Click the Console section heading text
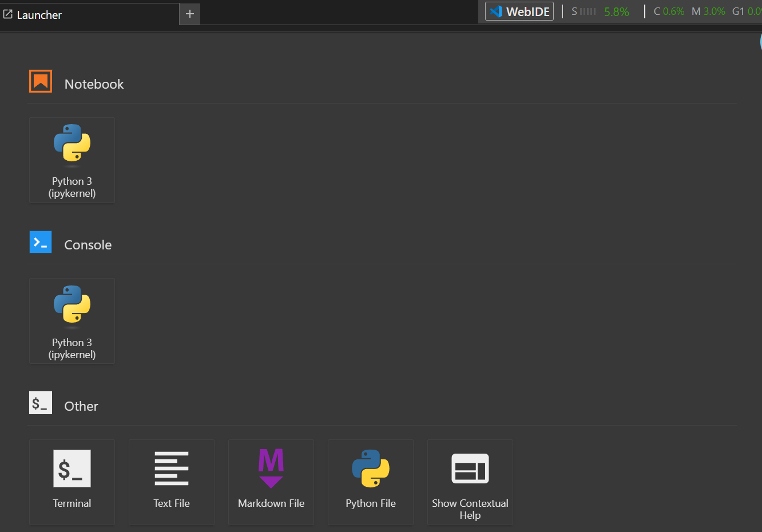Screen dimensions: 762x532 tap(88, 245)
